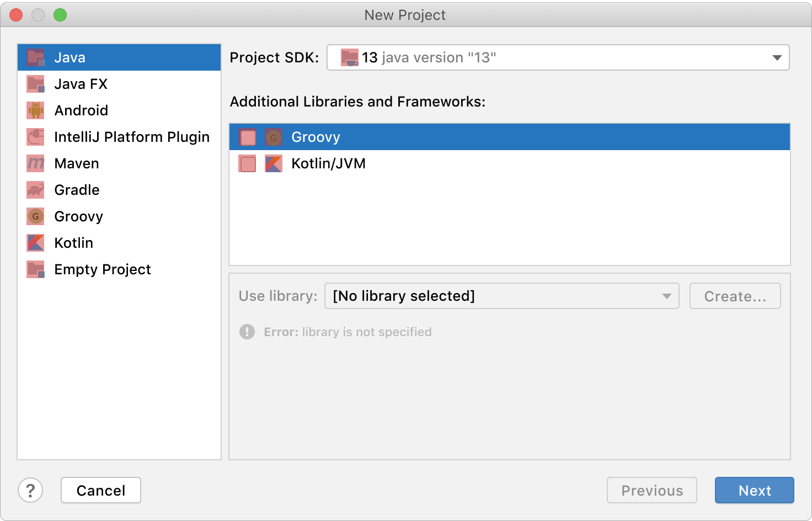This screenshot has height=521, width=812.
Task: Expand the Use library combo box
Action: point(501,296)
